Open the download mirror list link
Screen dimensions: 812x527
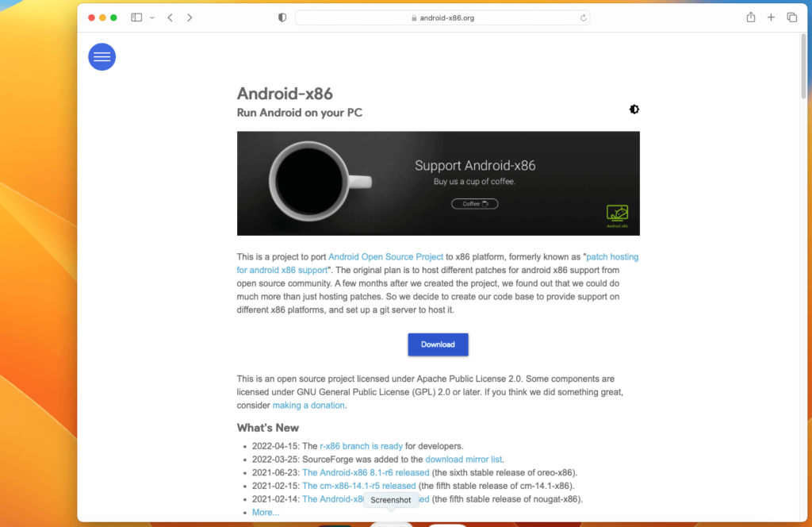coord(463,459)
